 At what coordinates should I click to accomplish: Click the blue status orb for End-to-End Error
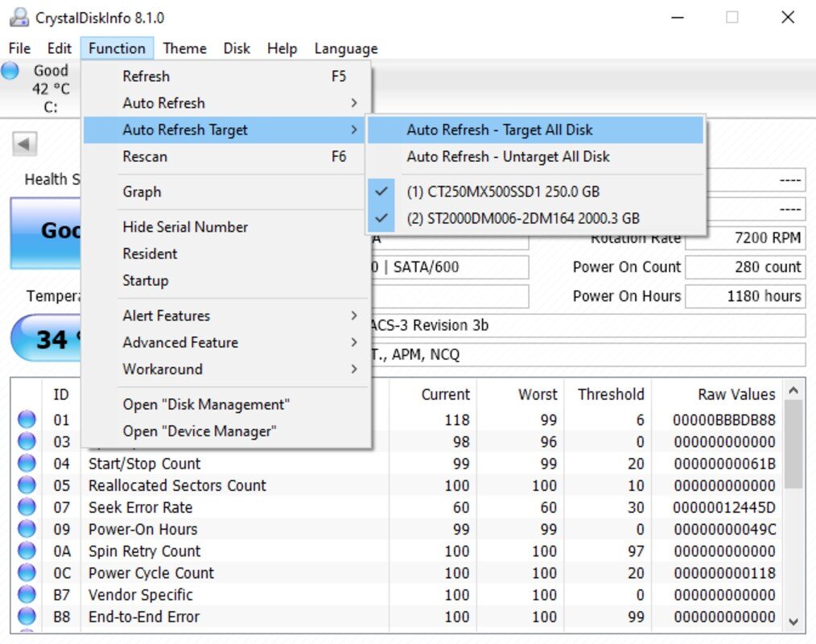pos(27,617)
